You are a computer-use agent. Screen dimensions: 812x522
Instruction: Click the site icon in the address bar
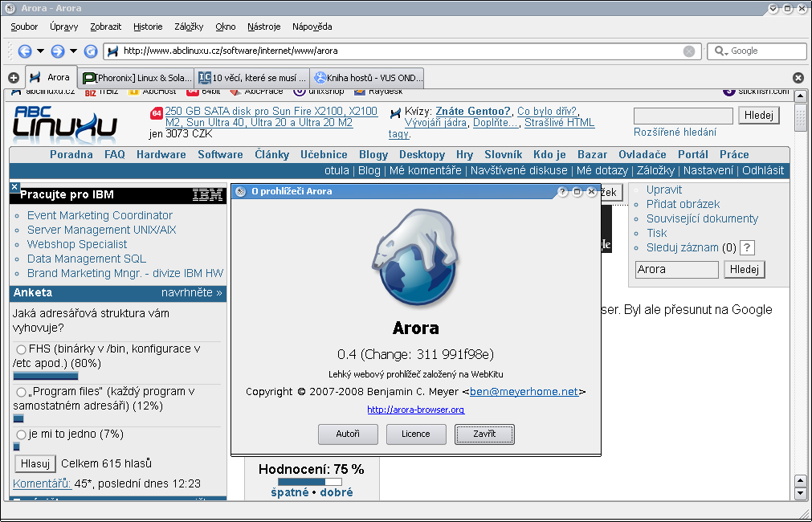coord(113,51)
